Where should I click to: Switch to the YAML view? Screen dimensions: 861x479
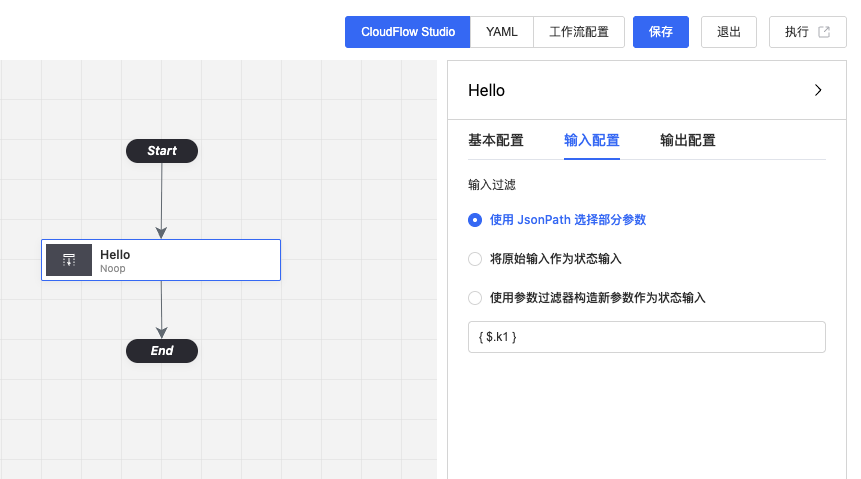coord(501,32)
